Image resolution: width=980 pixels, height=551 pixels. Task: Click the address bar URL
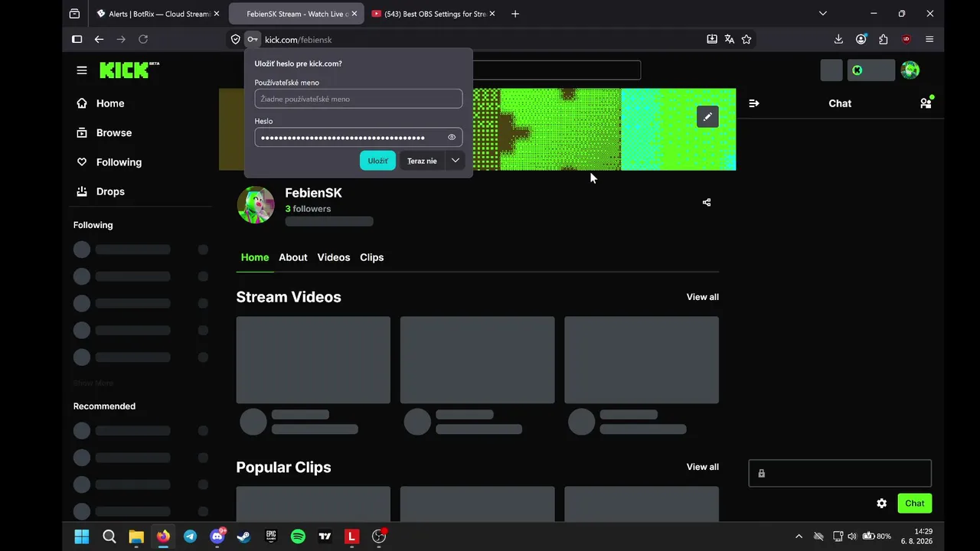tap(299, 40)
